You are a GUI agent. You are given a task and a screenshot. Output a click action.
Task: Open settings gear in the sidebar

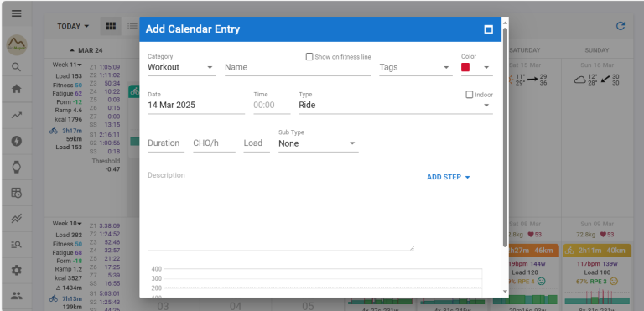pyautogui.click(x=17, y=270)
